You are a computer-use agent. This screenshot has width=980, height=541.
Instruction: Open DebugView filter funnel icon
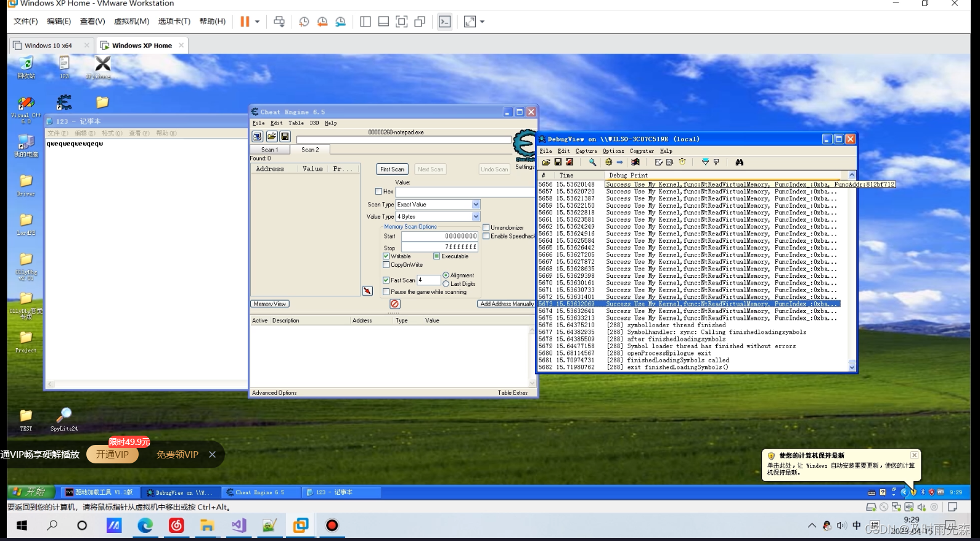pos(705,162)
